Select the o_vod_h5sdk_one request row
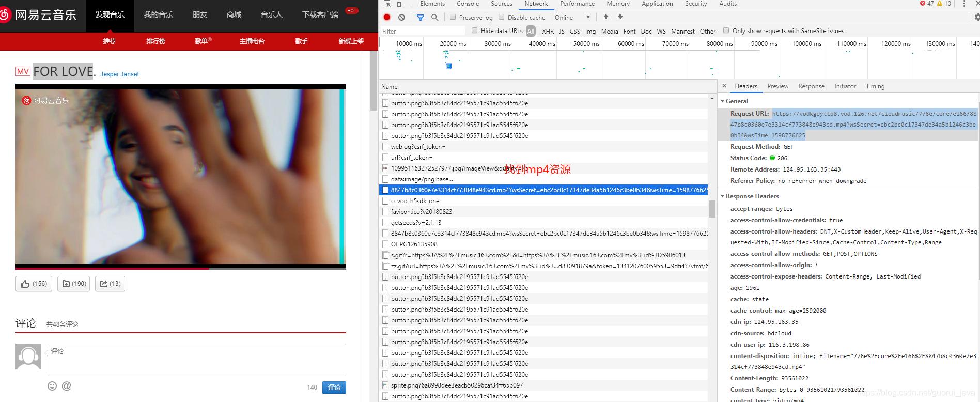The image size is (980, 402). [543, 201]
